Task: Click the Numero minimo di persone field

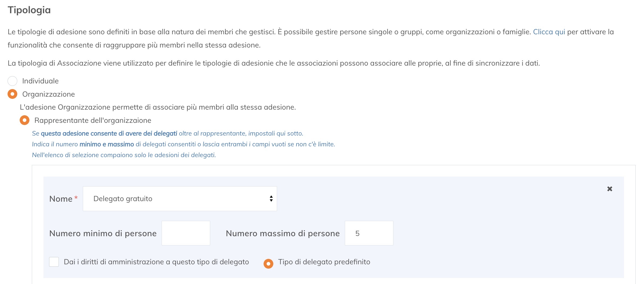Action: [x=186, y=233]
